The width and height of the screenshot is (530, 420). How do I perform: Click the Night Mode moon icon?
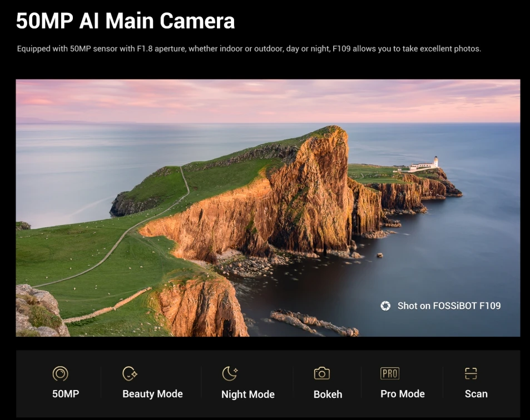230,373
